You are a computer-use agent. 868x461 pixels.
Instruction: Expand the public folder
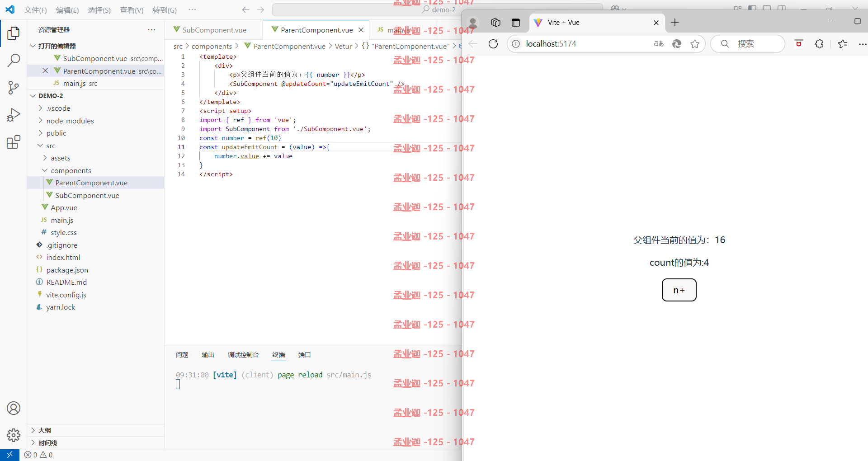coord(56,133)
